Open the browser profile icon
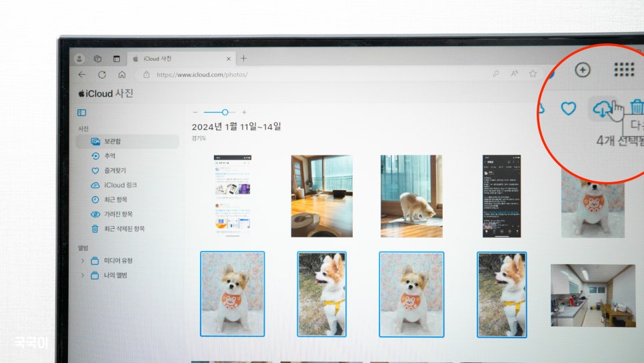The height and width of the screenshot is (363, 644). tap(79, 59)
